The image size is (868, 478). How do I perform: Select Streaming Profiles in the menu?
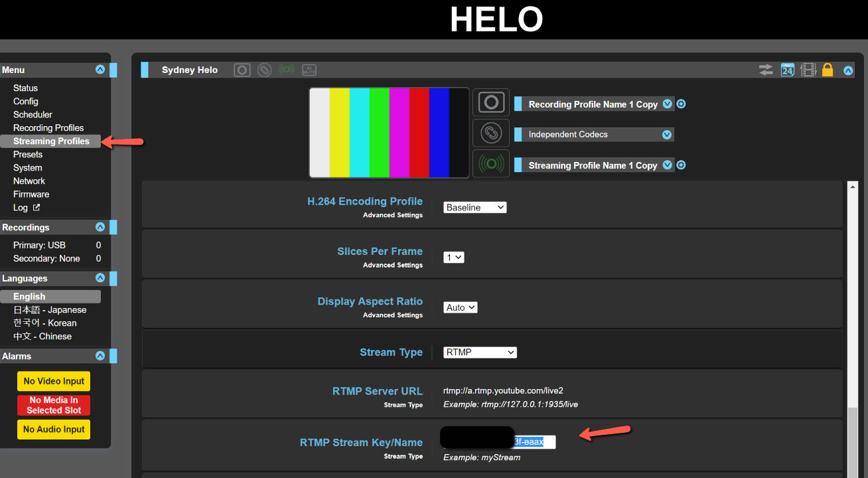coord(50,141)
